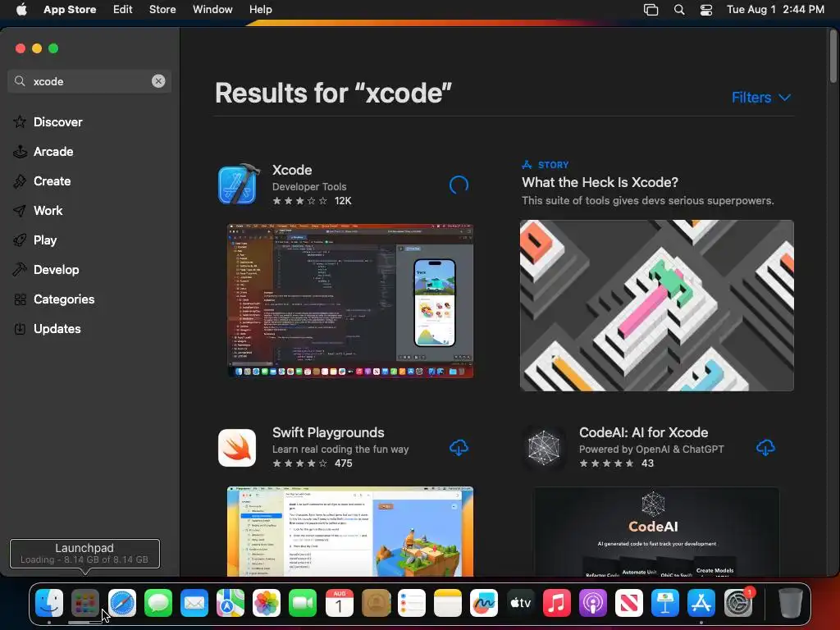This screenshot has width=840, height=630.
Task: Click the App Store Dock icon
Action: point(701,603)
